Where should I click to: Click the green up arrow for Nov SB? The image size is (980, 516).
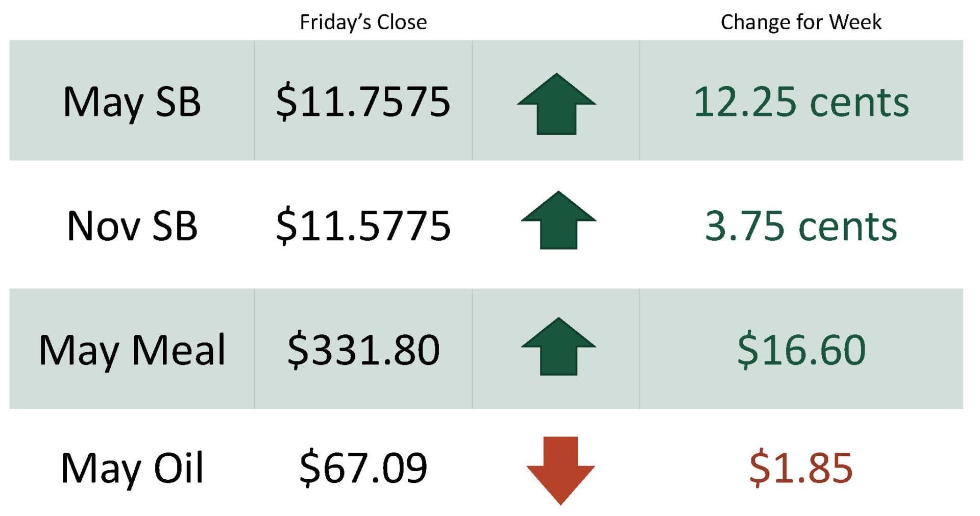[x=558, y=220]
